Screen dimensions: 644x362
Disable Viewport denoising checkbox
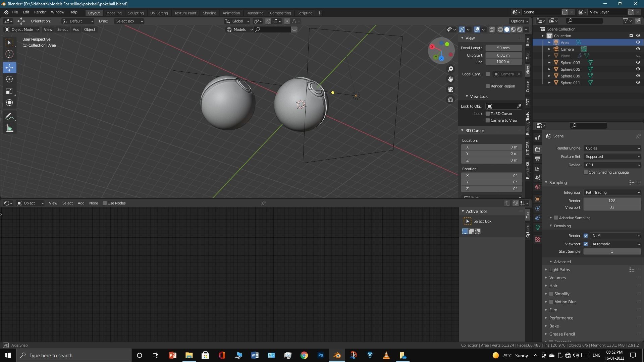coord(586,244)
